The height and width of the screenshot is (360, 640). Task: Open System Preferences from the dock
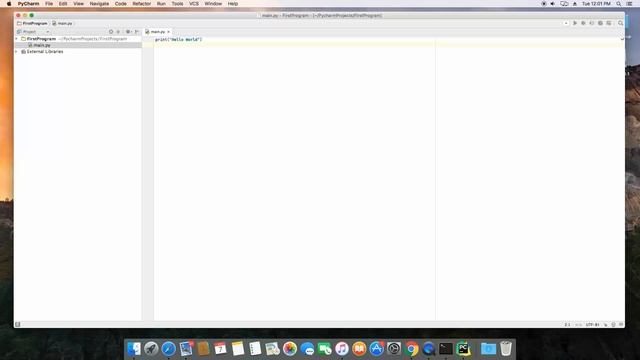pos(394,349)
